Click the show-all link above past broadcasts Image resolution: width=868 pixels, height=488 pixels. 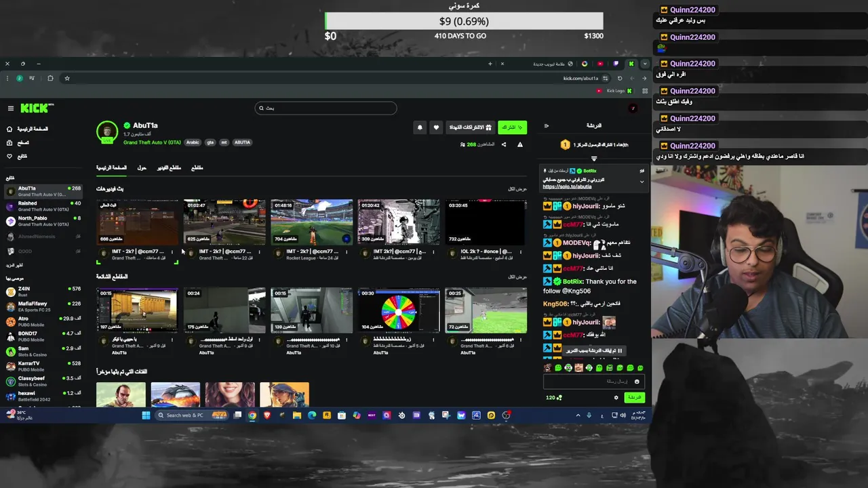pyautogui.click(x=517, y=189)
